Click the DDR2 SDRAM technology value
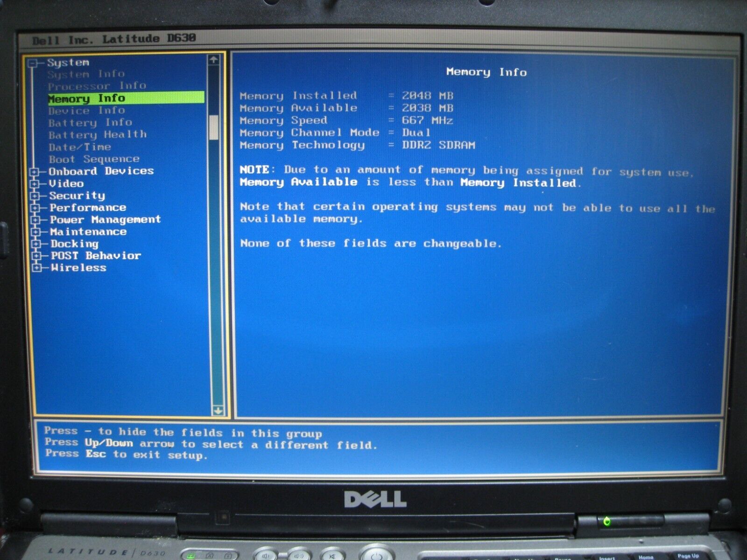 [438, 145]
